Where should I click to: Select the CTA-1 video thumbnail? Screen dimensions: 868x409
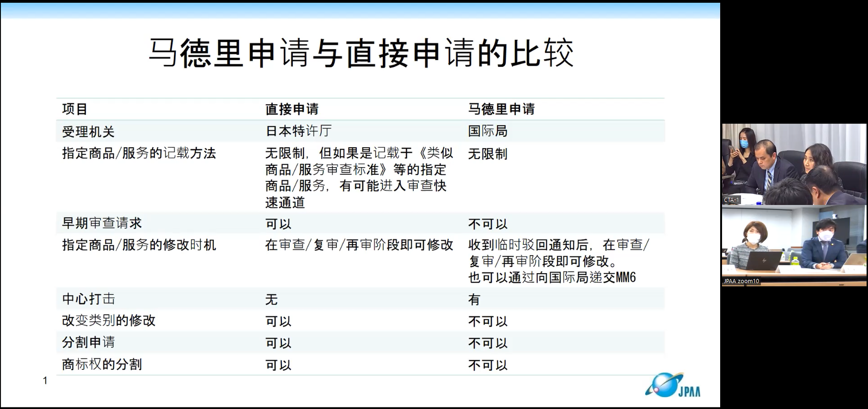point(794,164)
